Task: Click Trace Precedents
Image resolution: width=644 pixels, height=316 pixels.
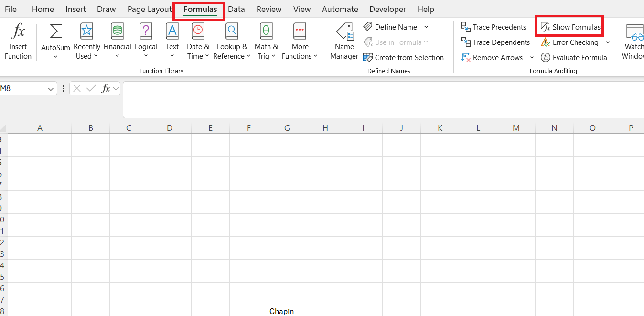Action: pyautogui.click(x=493, y=27)
